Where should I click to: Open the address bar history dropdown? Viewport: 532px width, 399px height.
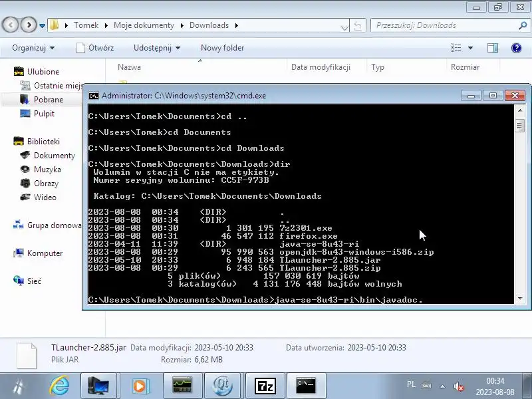344,27
